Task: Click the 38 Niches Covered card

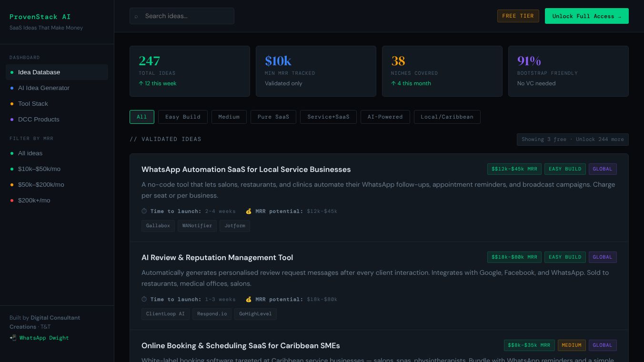Action: point(442,71)
